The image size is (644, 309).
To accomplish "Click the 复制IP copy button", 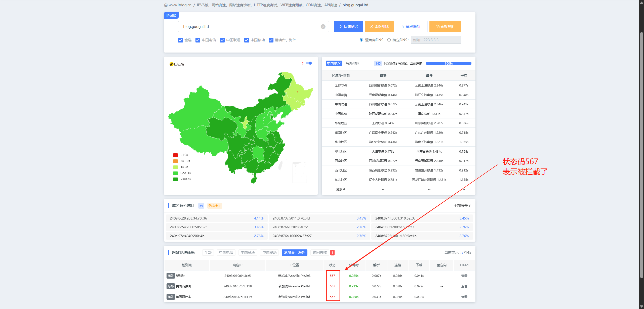I will point(215,206).
